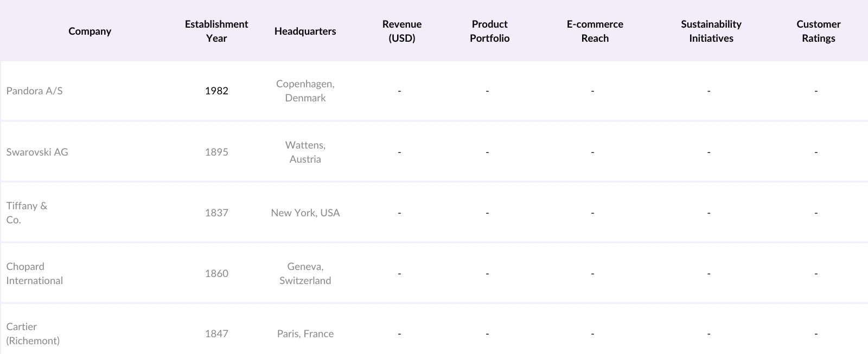
Task: Click the Company column header
Action: click(90, 31)
